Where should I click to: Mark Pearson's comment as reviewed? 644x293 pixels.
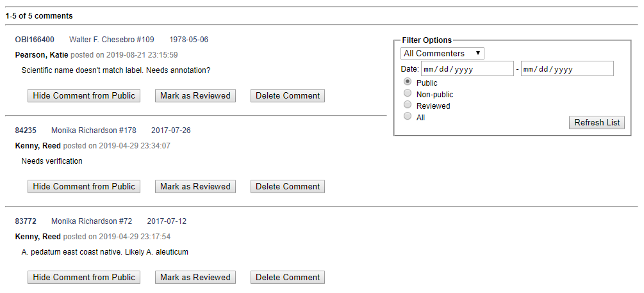click(x=195, y=95)
